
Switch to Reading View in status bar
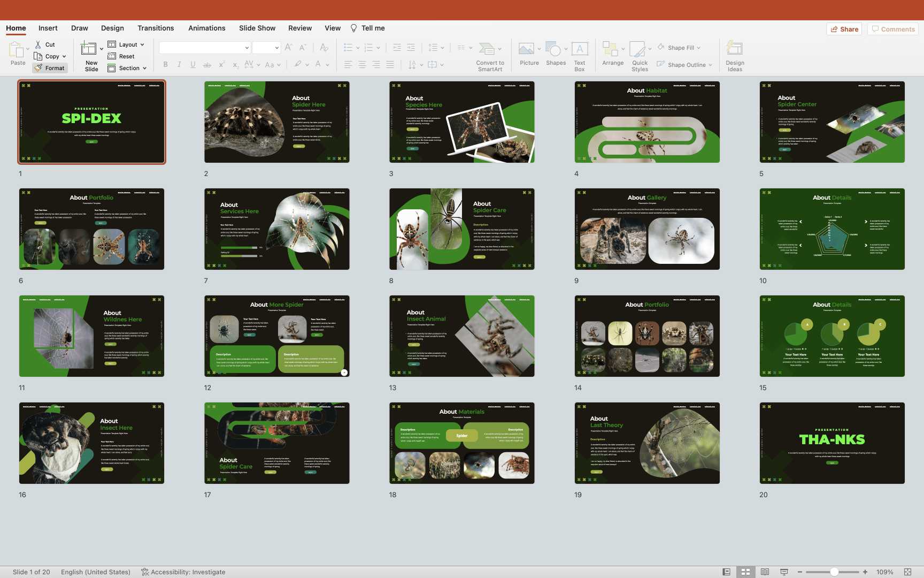coord(765,572)
